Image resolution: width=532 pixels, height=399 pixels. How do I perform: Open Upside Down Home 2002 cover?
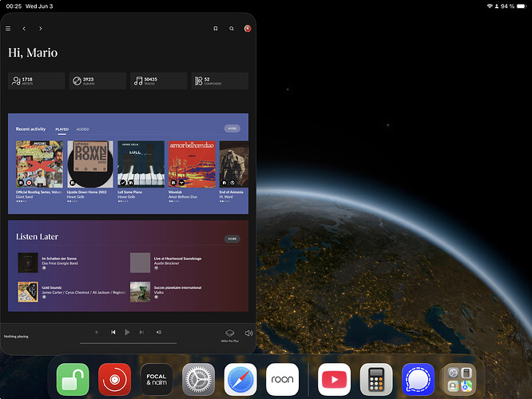(x=90, y=164)
